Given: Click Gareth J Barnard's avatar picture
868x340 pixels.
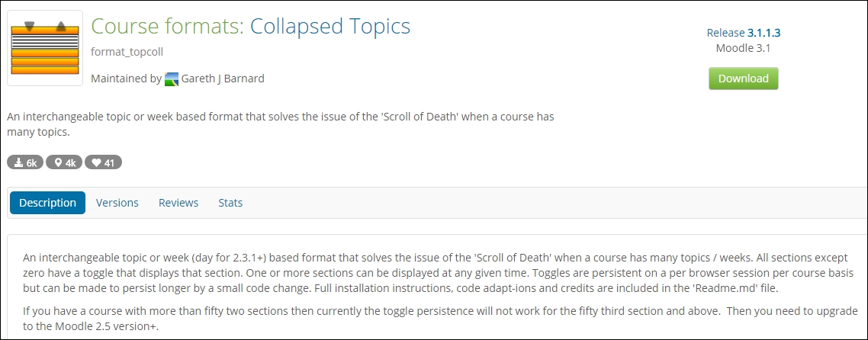Looking at the screenshot, I should point(172,79).
